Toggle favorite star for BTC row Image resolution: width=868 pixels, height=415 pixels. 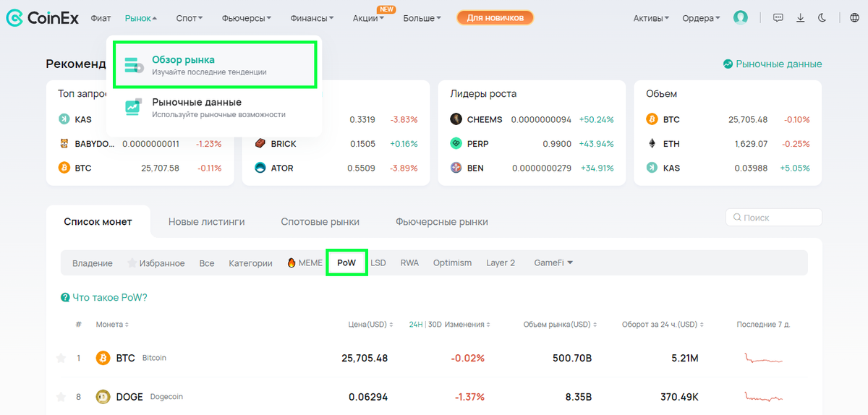pyautogui.click(x=61, y=358)
